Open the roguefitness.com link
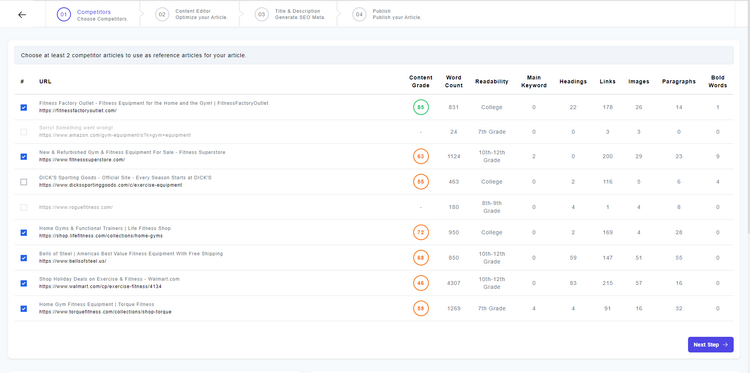The image size is (750, 373). point(76,207)
